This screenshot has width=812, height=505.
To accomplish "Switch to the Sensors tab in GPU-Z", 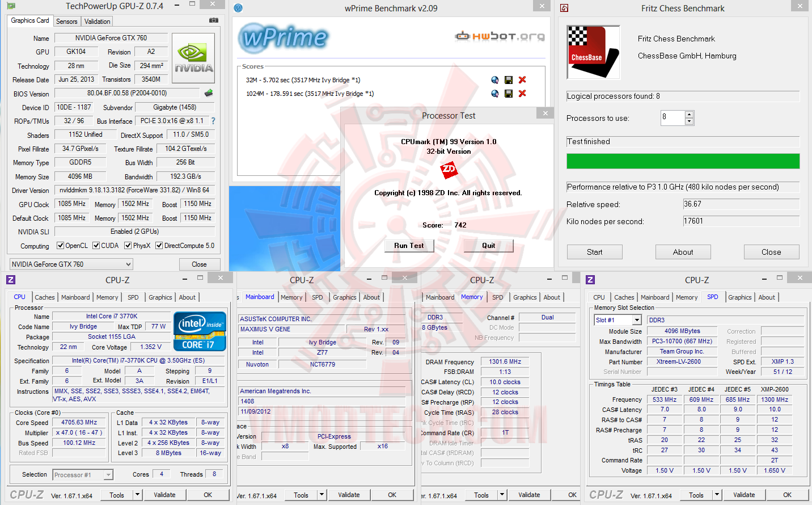I will [x=67, y=21].
